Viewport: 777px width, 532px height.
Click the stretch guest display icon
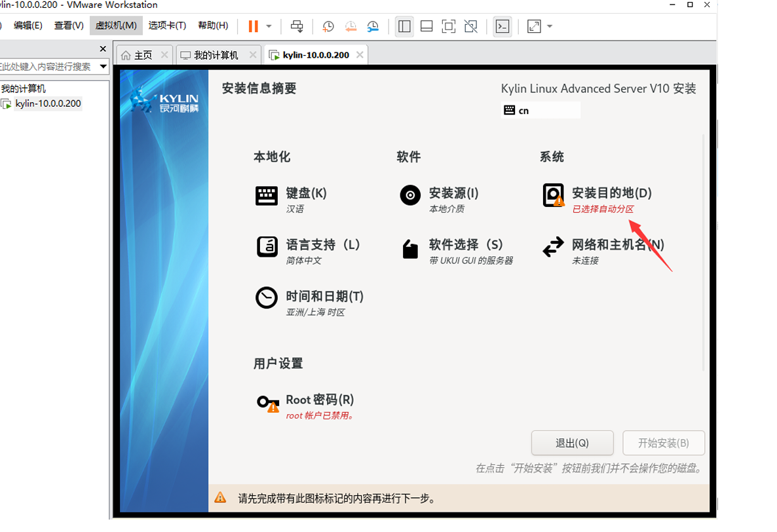pyautogui.click(x=534, y=26)
